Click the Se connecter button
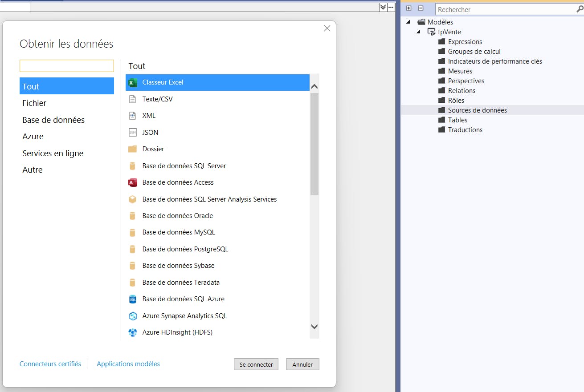 click(x=256, y=364)
